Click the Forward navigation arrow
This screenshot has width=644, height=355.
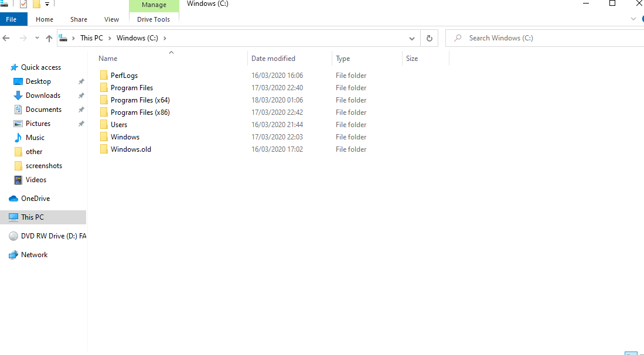(23, 38)
